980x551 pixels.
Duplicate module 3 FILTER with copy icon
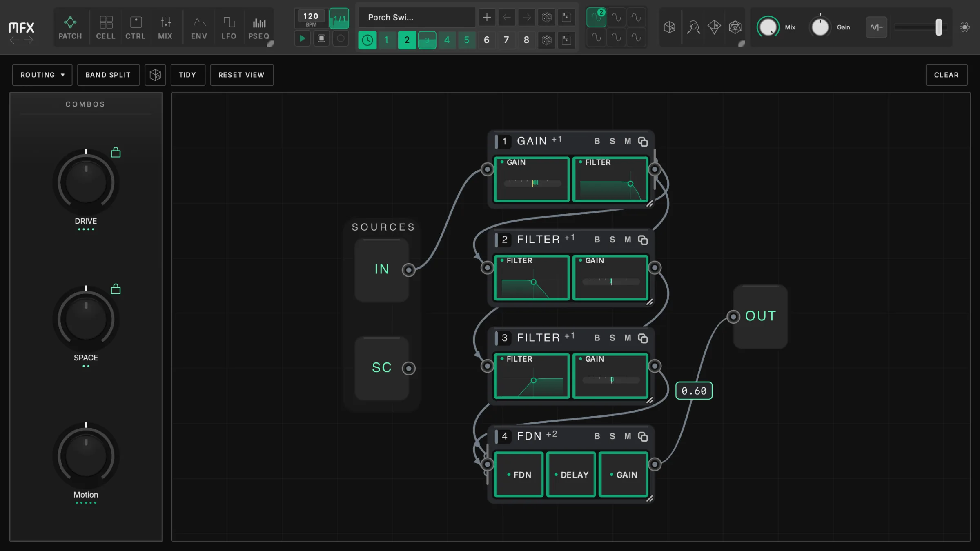(643, 338)
